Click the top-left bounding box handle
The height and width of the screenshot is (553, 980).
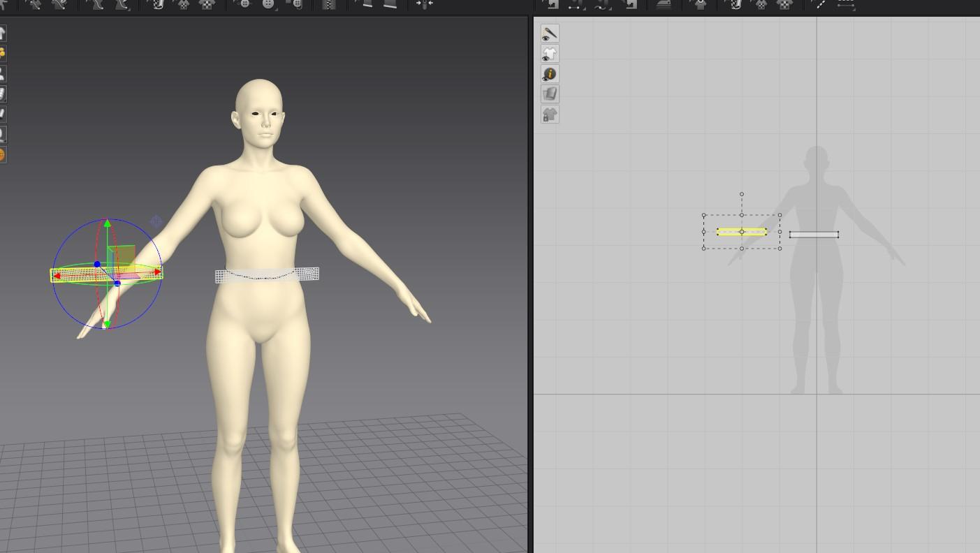click(x=703, y=215)
